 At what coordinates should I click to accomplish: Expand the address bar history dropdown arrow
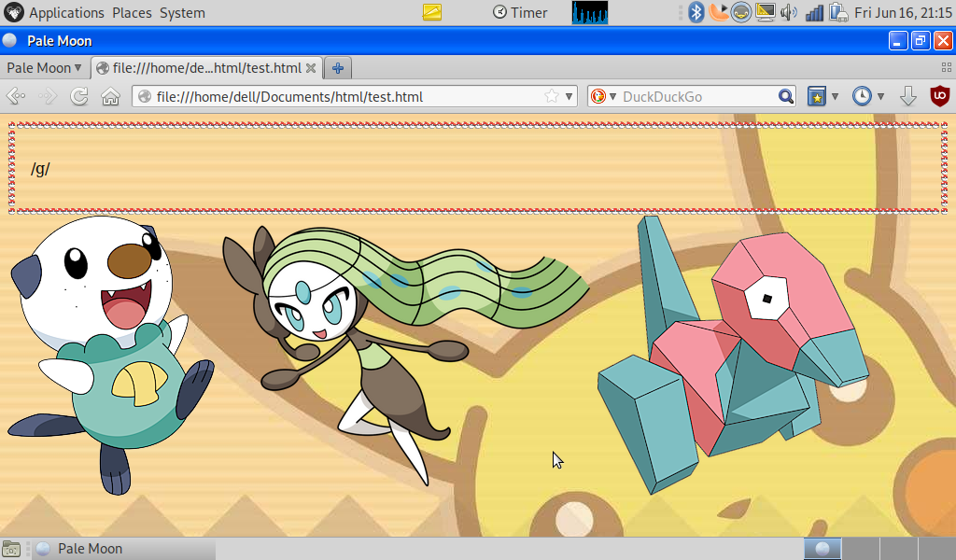click(x=569, y=96)
